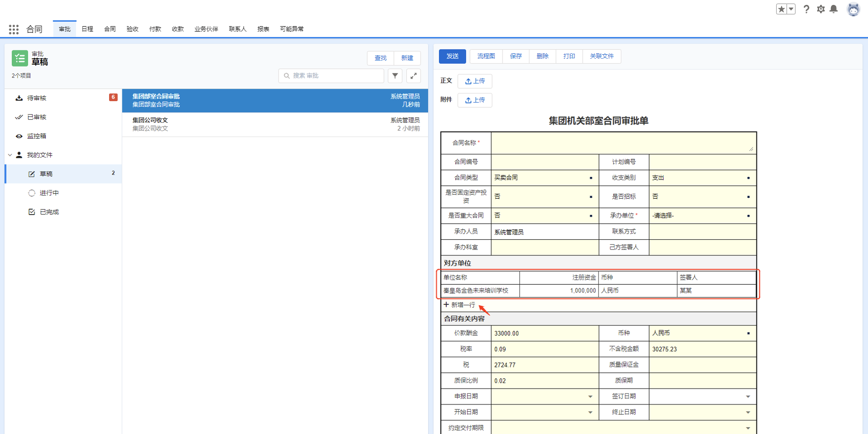The image size is (868, 434).
Task: Open the 已完成 folder
Action: click(x=63, y=212)
